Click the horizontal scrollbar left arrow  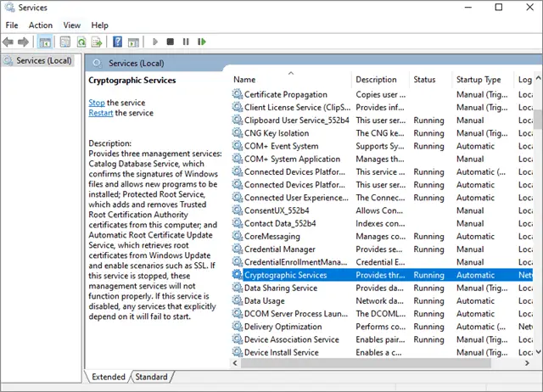click(235, 363)
